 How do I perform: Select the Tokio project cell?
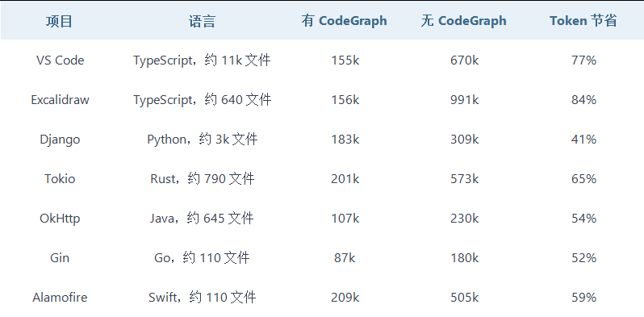pyautogui.click(x=60, y=178)
